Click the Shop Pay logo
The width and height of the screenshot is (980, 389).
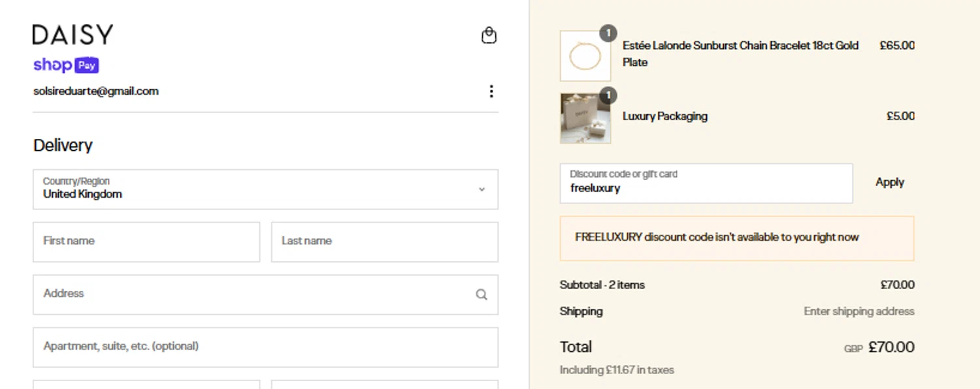tap(66, 65)
